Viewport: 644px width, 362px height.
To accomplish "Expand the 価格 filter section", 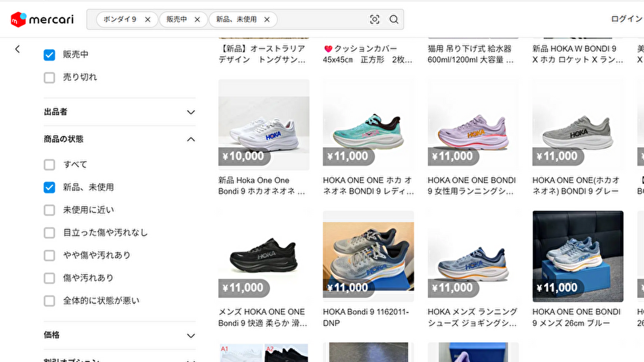I will click(191, 335).
